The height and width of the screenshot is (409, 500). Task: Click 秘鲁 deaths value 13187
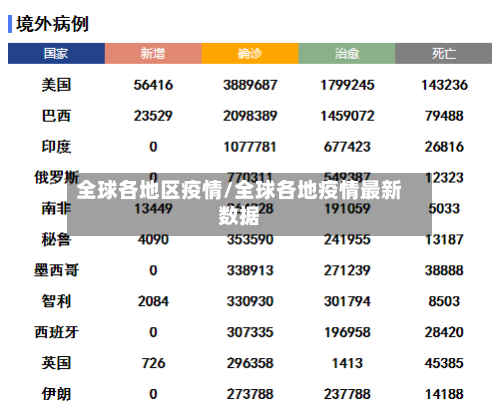pyautogui.click(x=444, y=240)
